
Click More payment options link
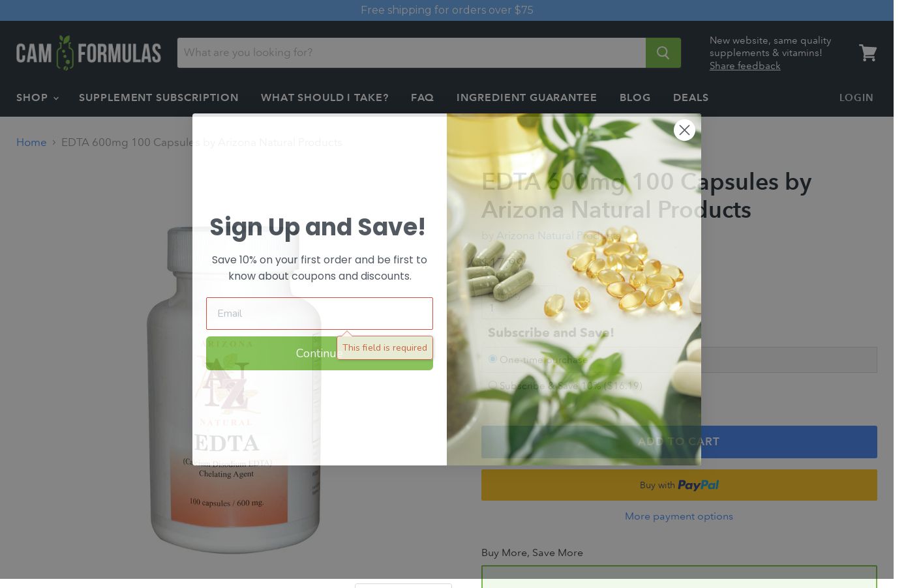pyautogui.click(x=679, y=516)
